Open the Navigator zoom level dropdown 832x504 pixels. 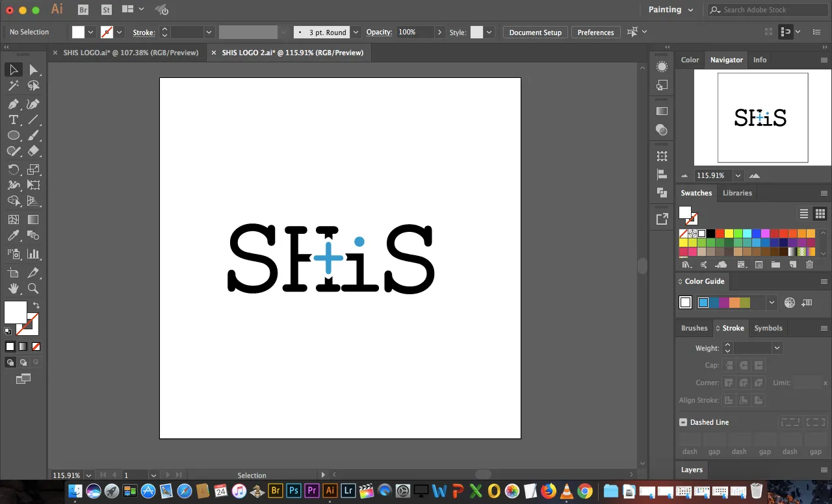738,175
